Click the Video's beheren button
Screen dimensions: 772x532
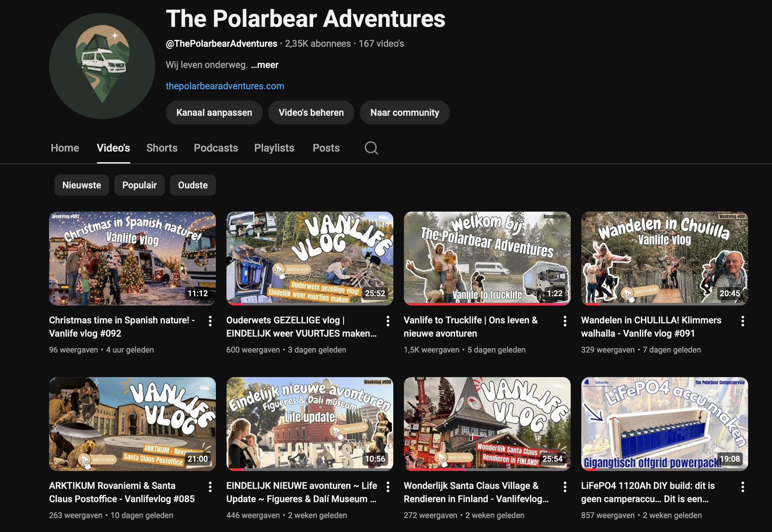pyautogui.click(x=311, y=112)
